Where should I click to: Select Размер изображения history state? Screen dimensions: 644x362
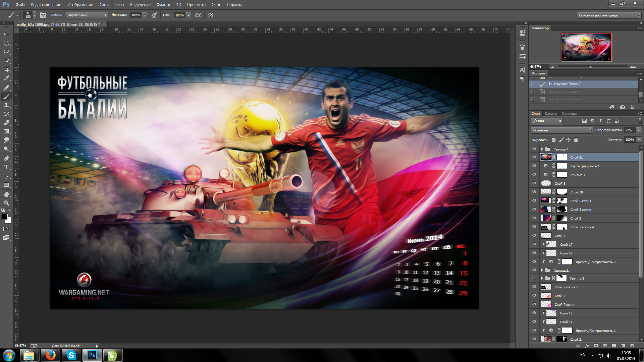[x=566, y=99]
